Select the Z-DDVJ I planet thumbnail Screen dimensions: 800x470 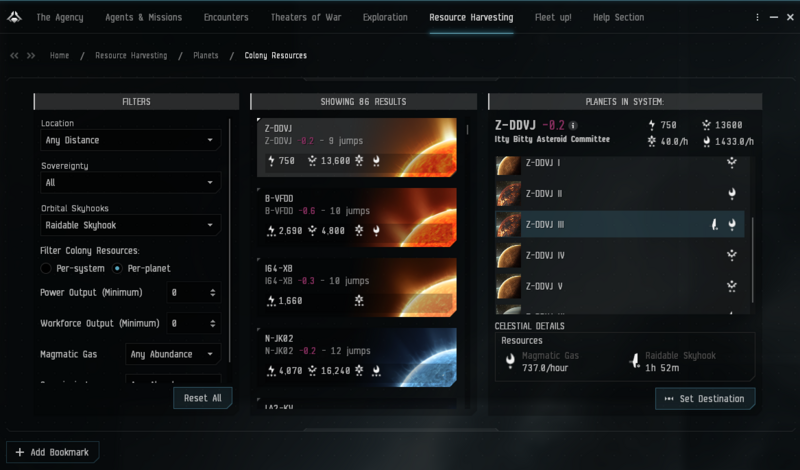508,165
